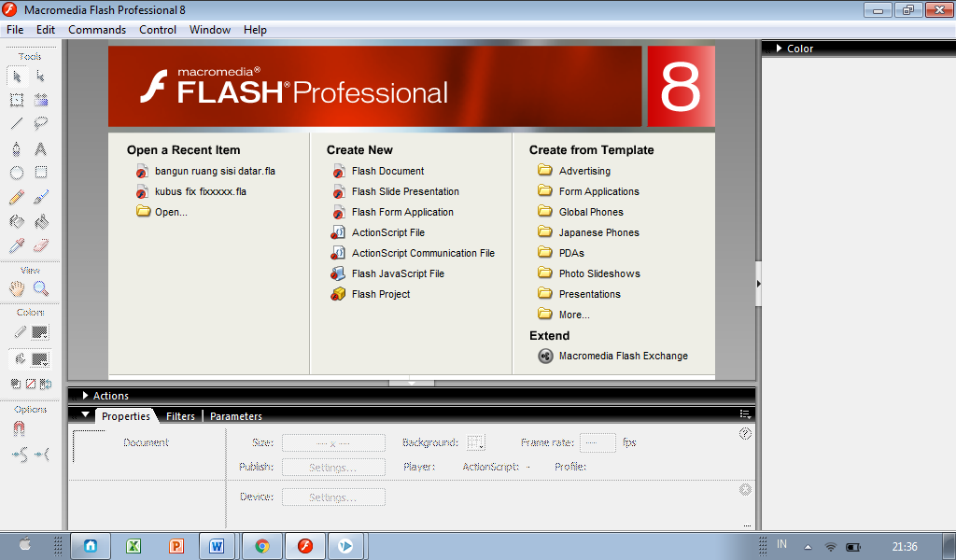Open Chrome from the taskbar
This screenshot has width=956, height=560.
coord(262,546)
